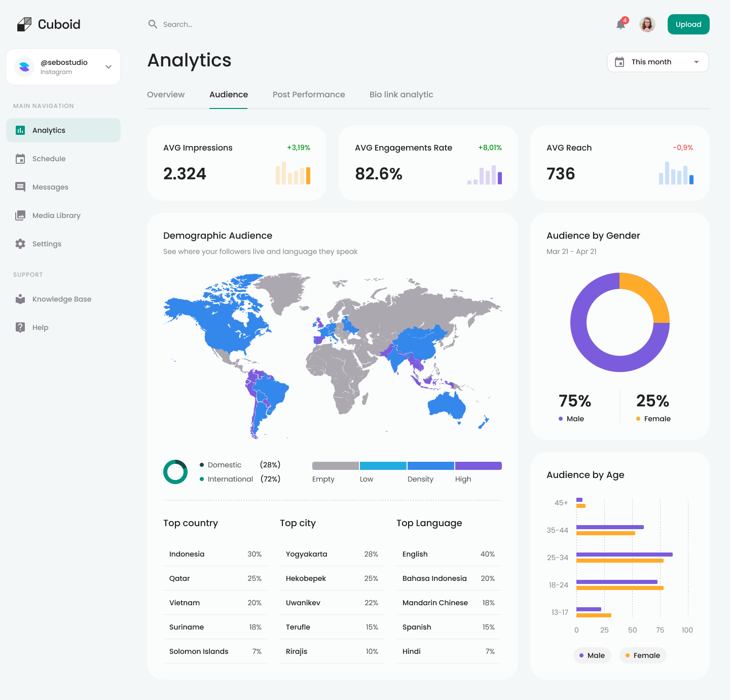730x700 pixels.
Task: Click the Upload button
Action: tap(688, 24)
